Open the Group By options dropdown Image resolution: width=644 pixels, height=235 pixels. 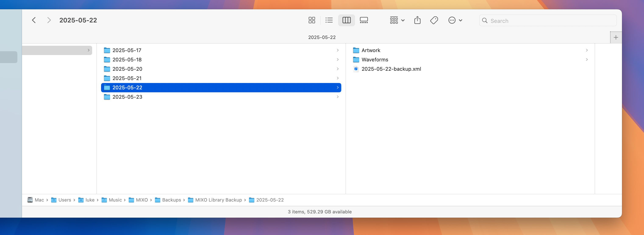[397, 20]
